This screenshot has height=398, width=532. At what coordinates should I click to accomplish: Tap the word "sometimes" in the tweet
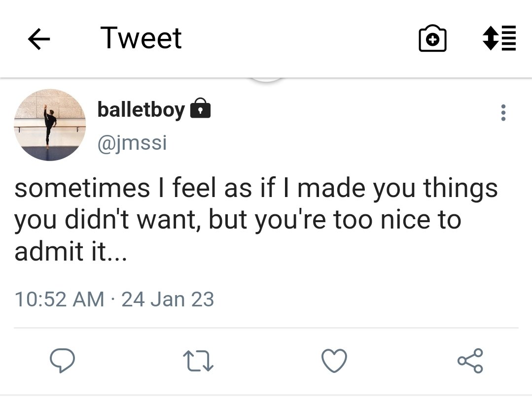click(x=82, y=189)
